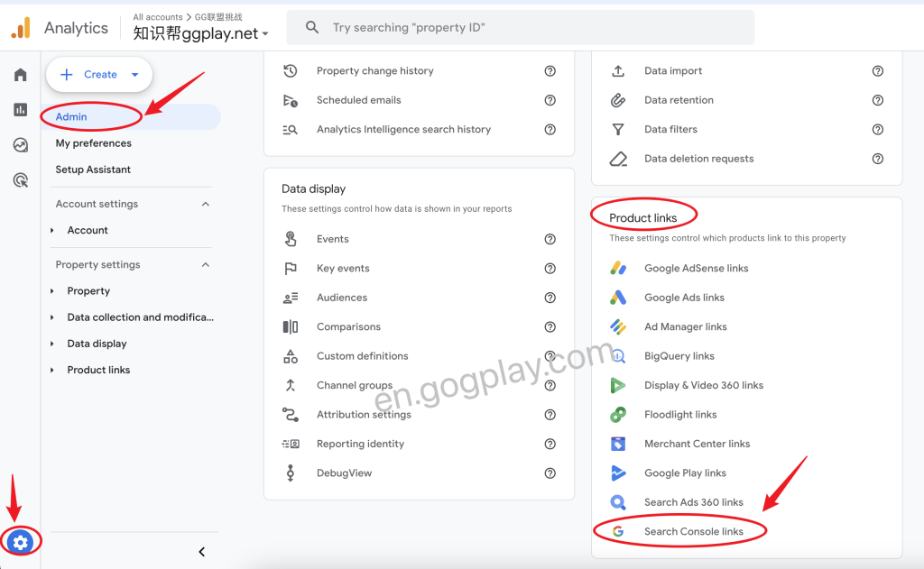Image resolution: width=924 pixels, height=569 pixels.
Task: Open Custom definitions
Action: [363, 356]
